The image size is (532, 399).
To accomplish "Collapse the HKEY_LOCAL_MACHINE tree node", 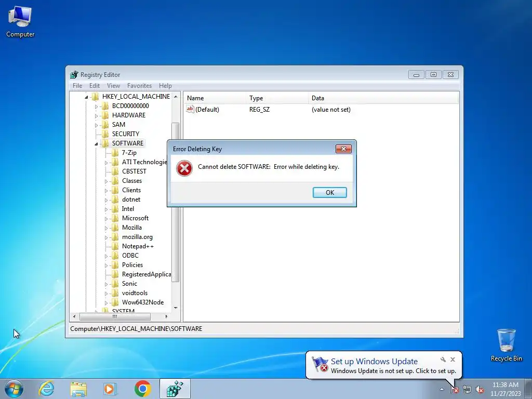I will pyautogui.click(x=86, y=97).
